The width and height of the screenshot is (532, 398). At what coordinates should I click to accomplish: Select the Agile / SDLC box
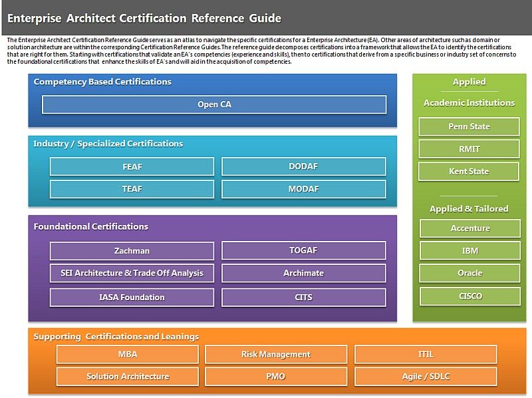tap(426, 377)
